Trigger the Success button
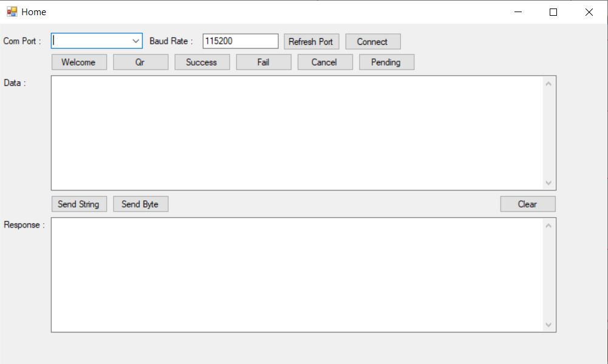 tap(202, 62)
